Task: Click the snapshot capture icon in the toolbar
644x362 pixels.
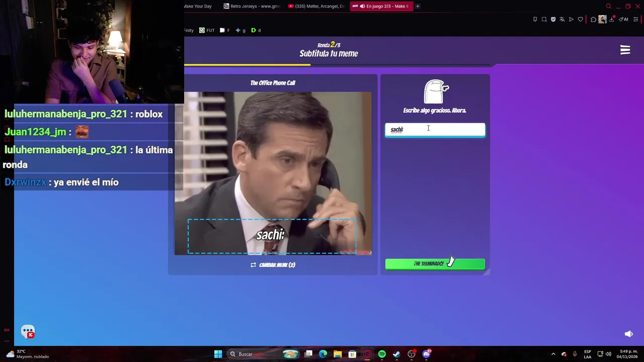Action: tap(544, 20)
